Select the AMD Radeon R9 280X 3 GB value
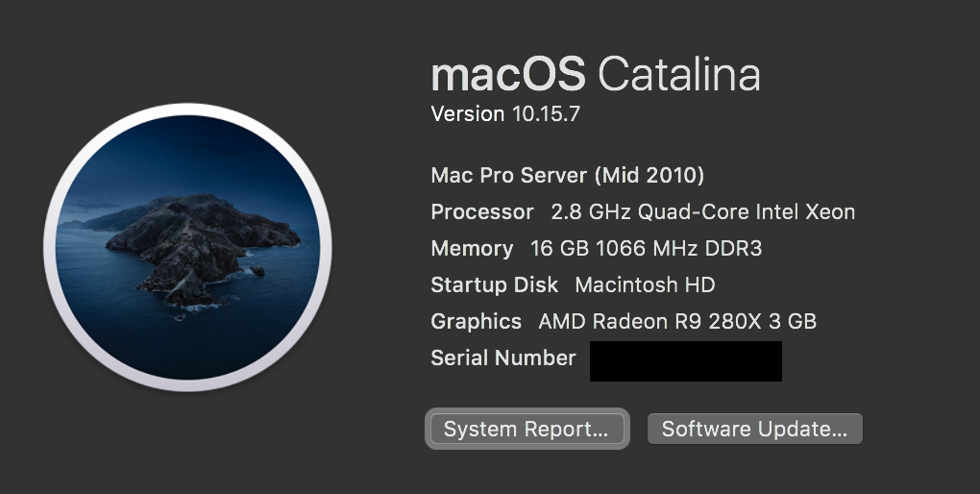The image size is (980, 494). (677, 321)
